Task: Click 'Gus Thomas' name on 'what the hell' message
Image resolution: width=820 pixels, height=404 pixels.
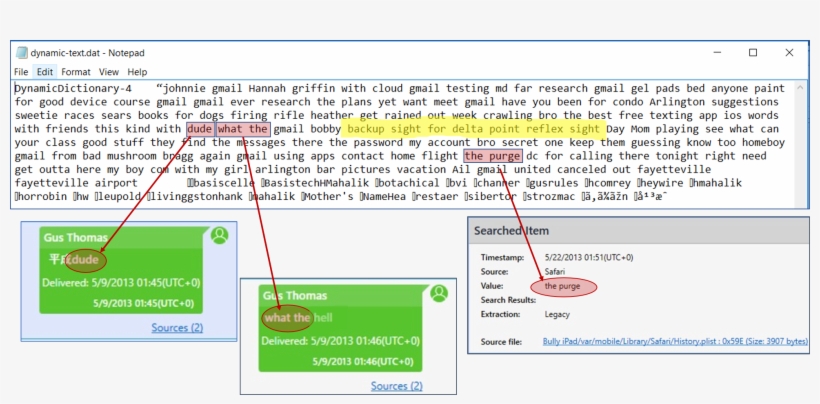Action: (x=295, y=296)
